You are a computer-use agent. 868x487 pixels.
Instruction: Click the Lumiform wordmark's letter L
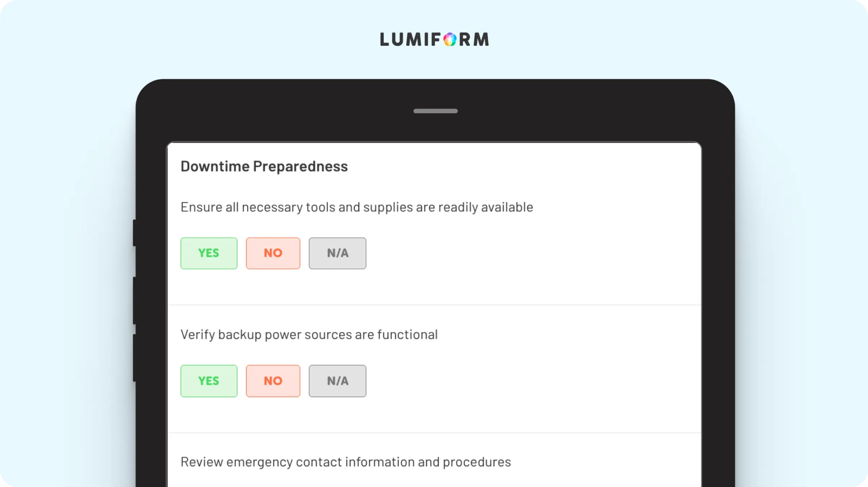(x=385, y=39)
